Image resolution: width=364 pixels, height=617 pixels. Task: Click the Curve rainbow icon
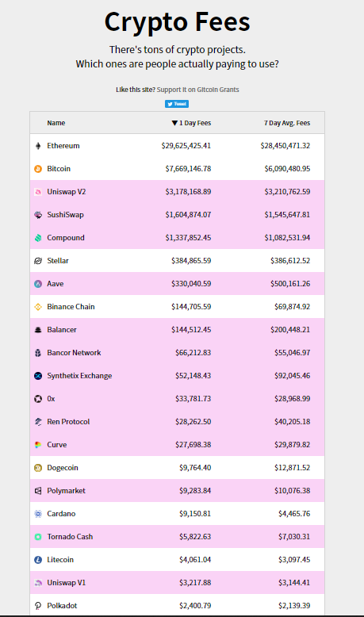point(38,445)
